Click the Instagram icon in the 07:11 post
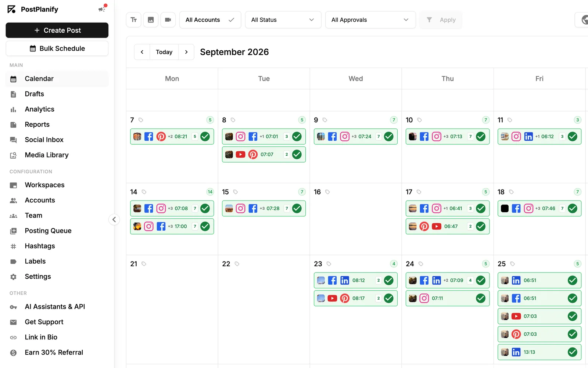This screenshot has height=368, width=588. pos(424,298)
